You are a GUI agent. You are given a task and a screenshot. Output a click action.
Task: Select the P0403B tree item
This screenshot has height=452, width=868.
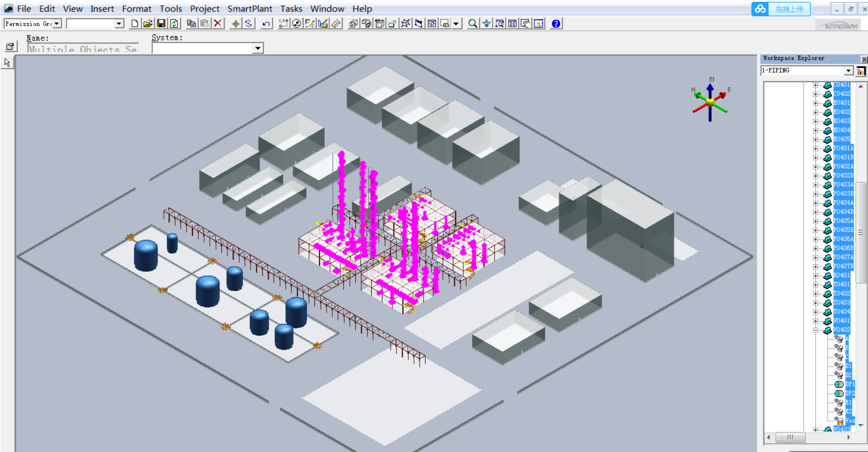(843, 194)
